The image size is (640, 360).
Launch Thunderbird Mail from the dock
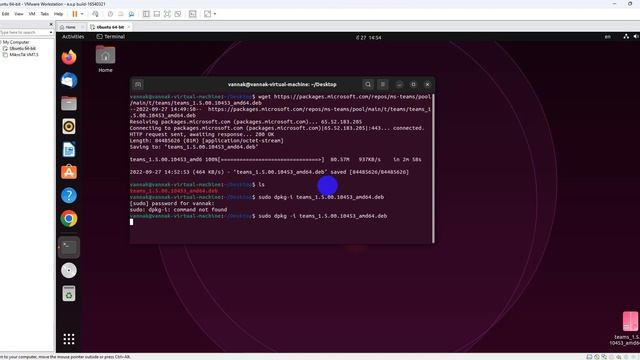[x=69, y=80]
